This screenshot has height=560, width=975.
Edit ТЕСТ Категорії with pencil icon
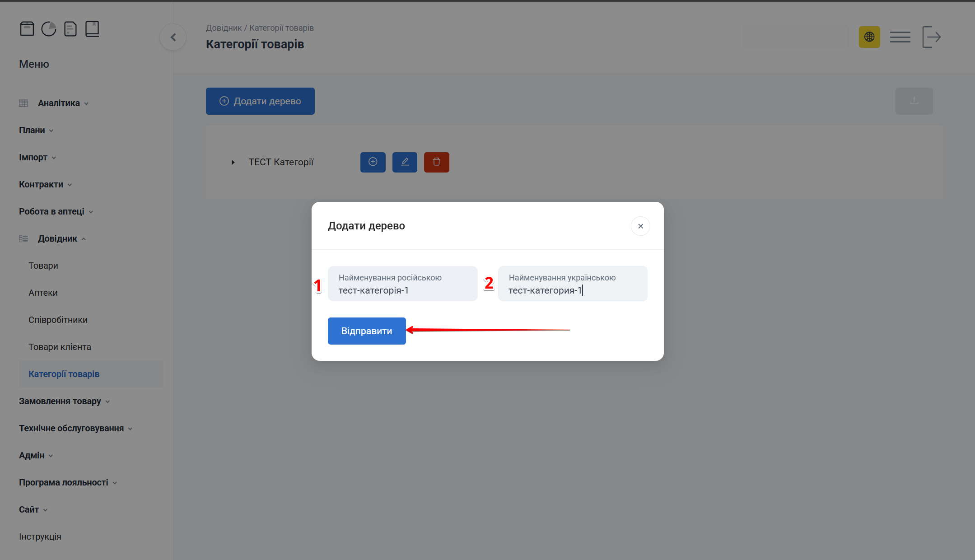(x=405, y=162)
